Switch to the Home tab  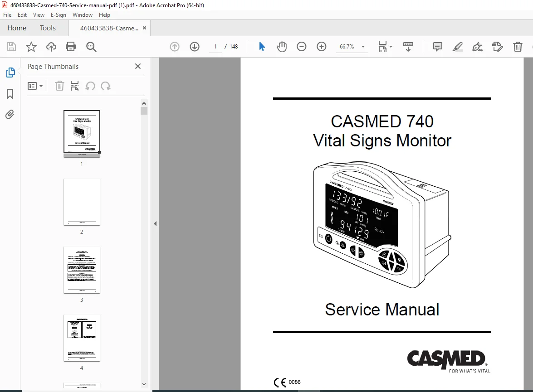pos(17,28)
